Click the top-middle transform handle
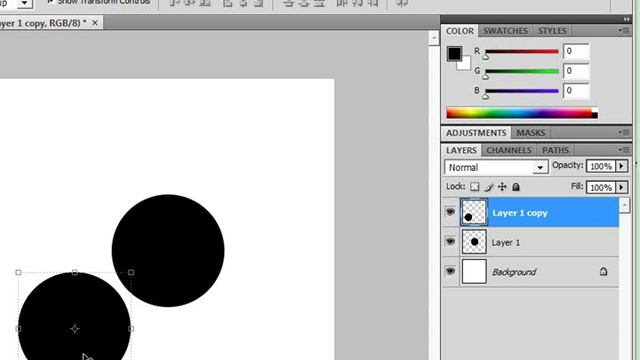640x360 pixels. tap(74, 272)
